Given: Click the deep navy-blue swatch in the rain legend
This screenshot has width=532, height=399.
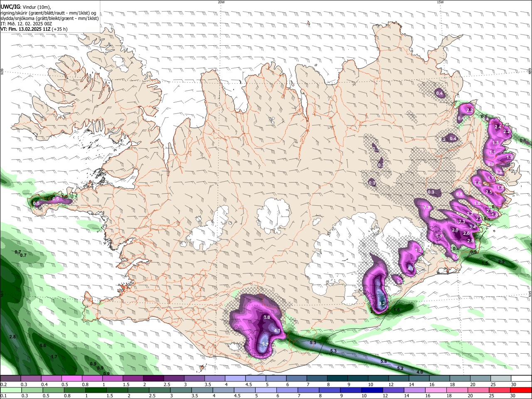Looking at the screenshot, I should pos(371,390).
